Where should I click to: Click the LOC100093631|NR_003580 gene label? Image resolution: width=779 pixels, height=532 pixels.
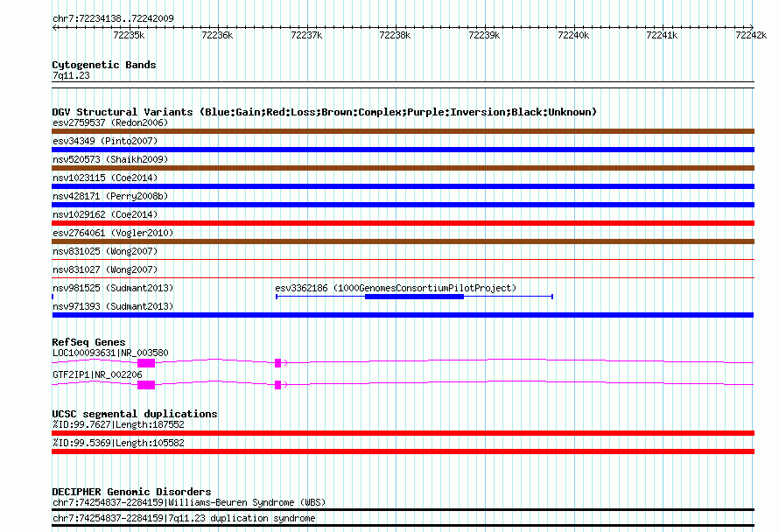[110, 353]
